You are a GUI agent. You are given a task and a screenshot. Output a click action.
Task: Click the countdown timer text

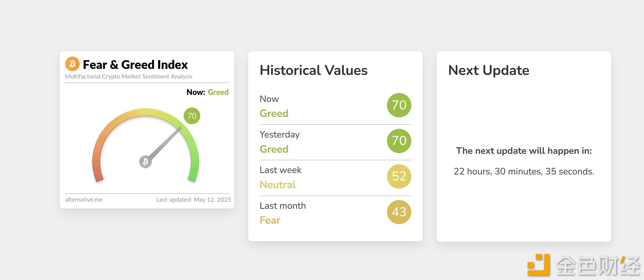[524, 172]
